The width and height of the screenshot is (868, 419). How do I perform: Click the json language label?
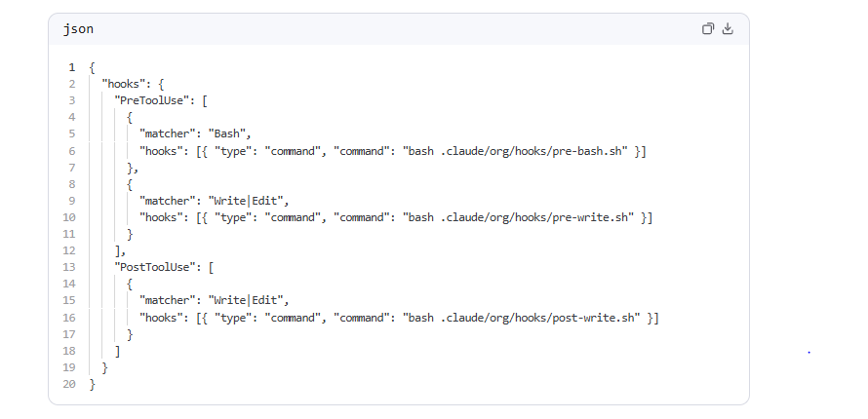(x=79, y=29)
